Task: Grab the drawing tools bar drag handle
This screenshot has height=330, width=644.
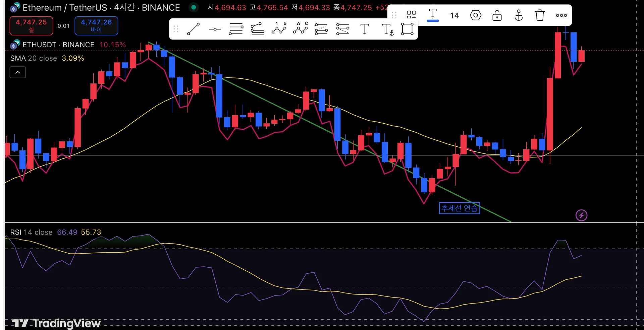Action: [x=176, y=29]
